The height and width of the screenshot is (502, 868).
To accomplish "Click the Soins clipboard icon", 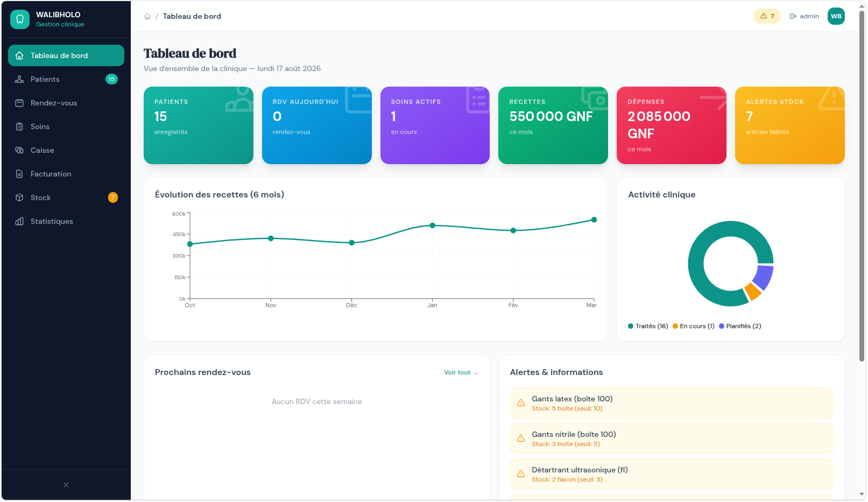I will coord(19,126).
